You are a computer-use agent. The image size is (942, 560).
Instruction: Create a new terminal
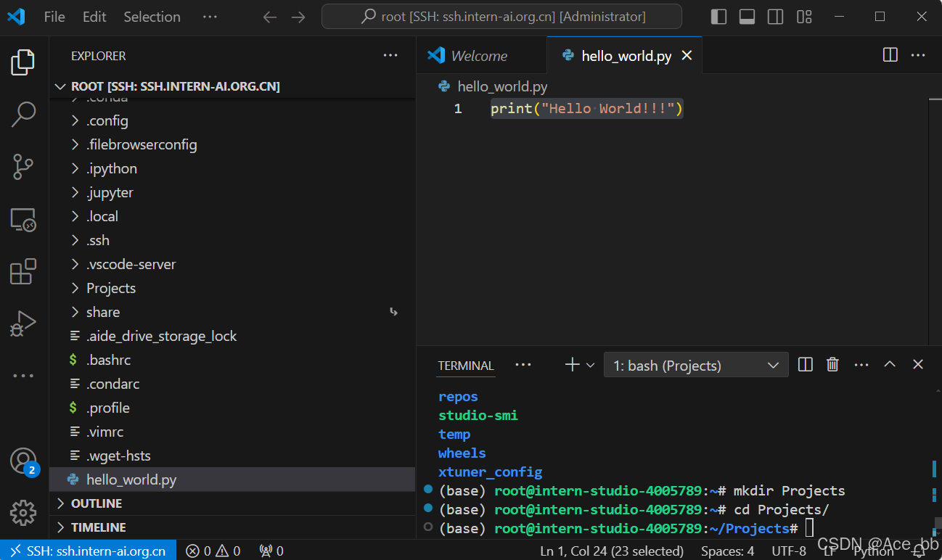coord(572,365)
